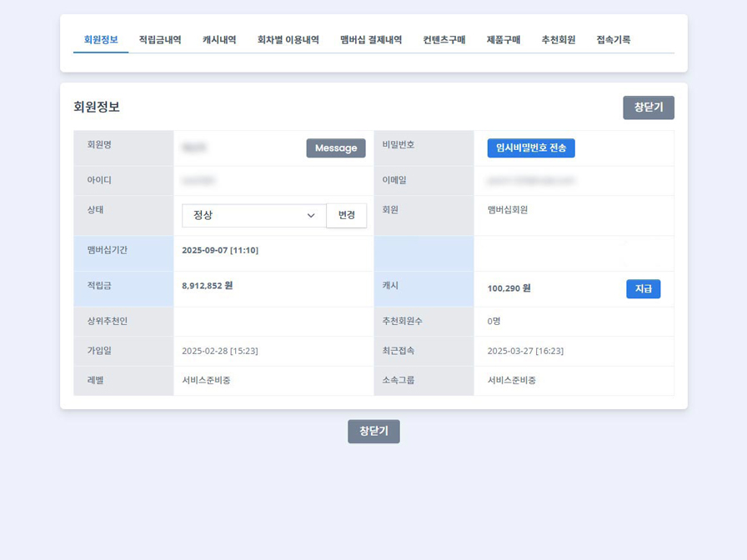Click the 변경 button to change status
Screen dimensions: 747x560
coord(346,215)
